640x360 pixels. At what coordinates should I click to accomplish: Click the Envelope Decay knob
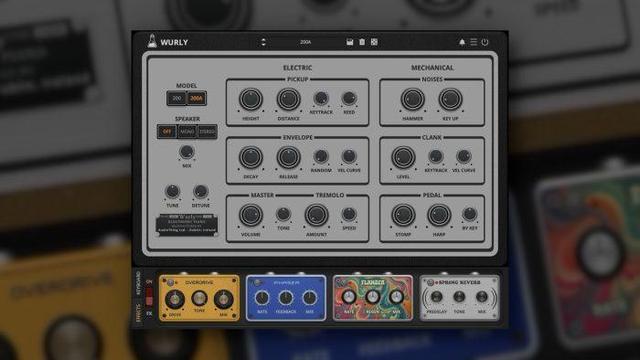point(251,158)
